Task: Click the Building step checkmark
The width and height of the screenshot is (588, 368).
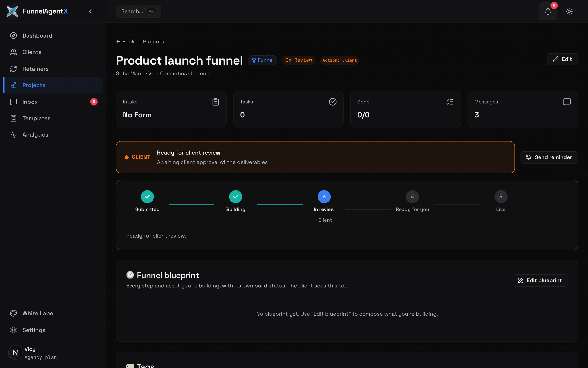Action: click(x=235, y=196)
